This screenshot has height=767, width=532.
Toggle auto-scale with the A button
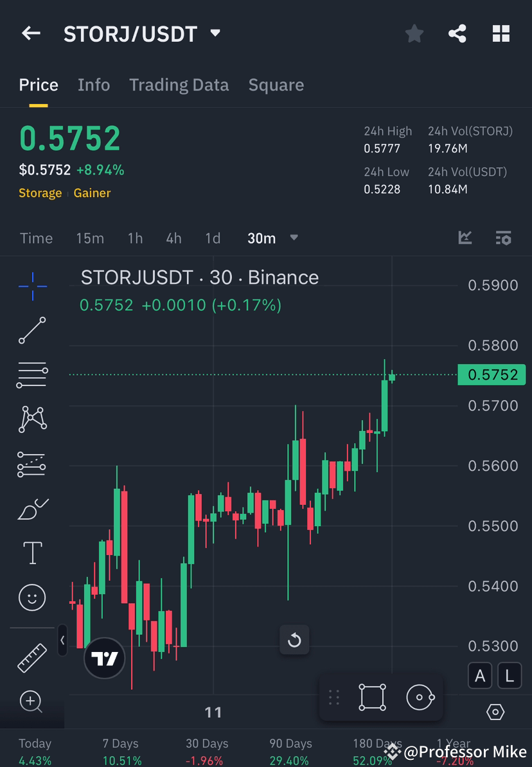click(479, 676)
